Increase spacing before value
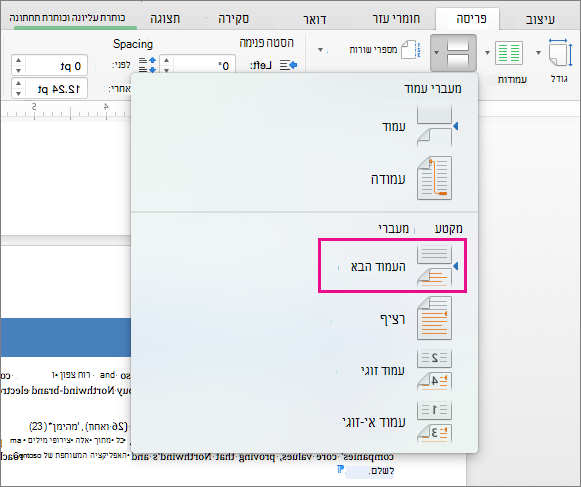 [x=19, y=60]
